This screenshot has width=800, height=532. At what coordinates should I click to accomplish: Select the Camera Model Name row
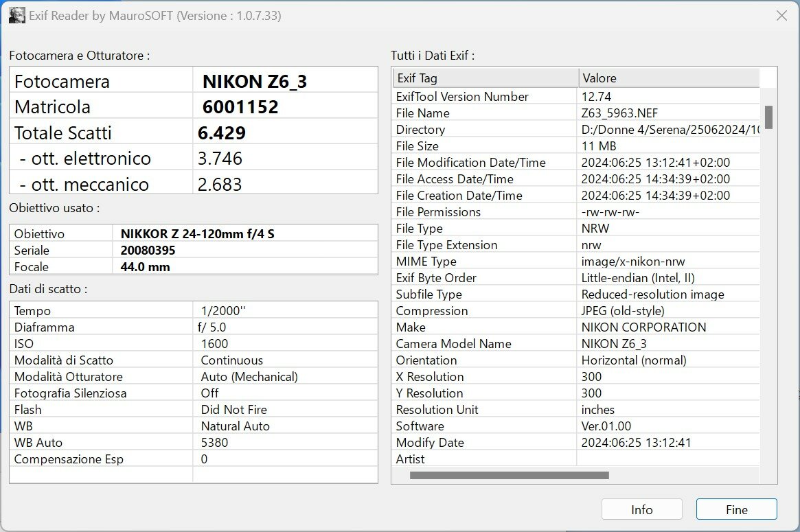[577, 344]
